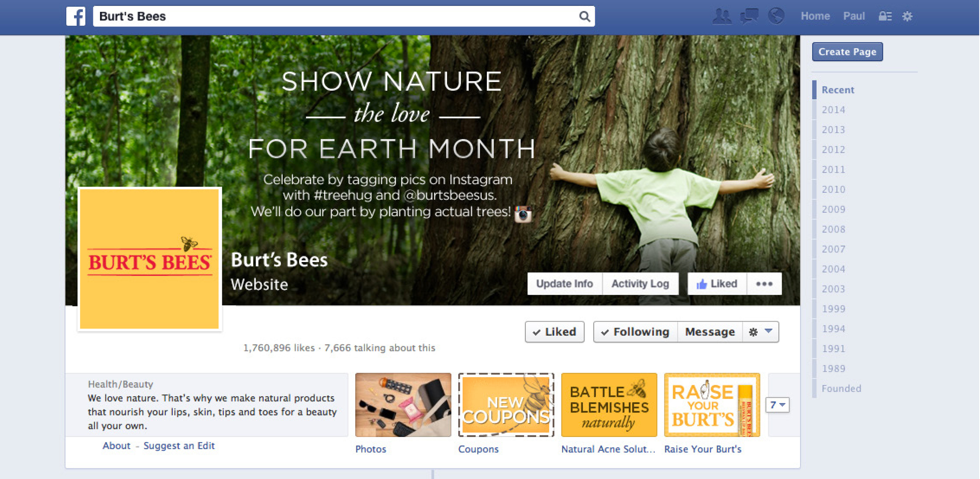This screenshot has width=980, height=479.
Task: Jump to 2009 in timeline
Action: pyautogui.click(x=833, y=209)
